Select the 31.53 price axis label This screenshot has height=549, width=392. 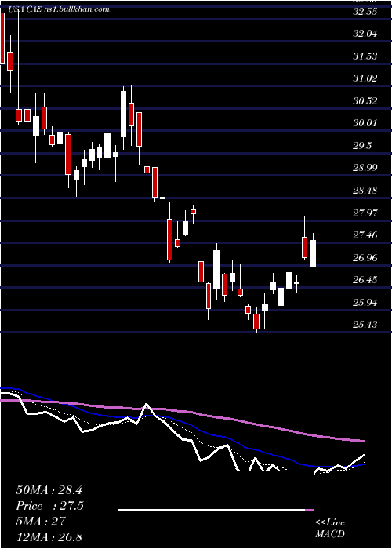365,56
